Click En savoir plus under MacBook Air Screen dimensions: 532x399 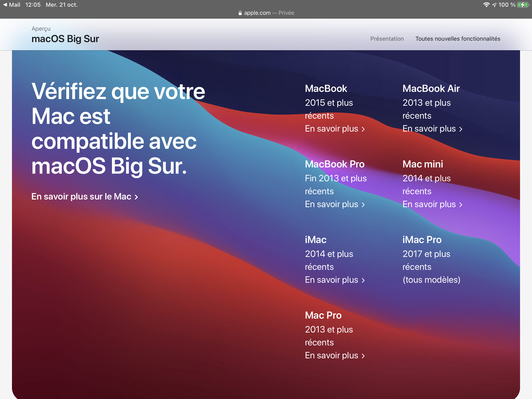pos(429,129)
